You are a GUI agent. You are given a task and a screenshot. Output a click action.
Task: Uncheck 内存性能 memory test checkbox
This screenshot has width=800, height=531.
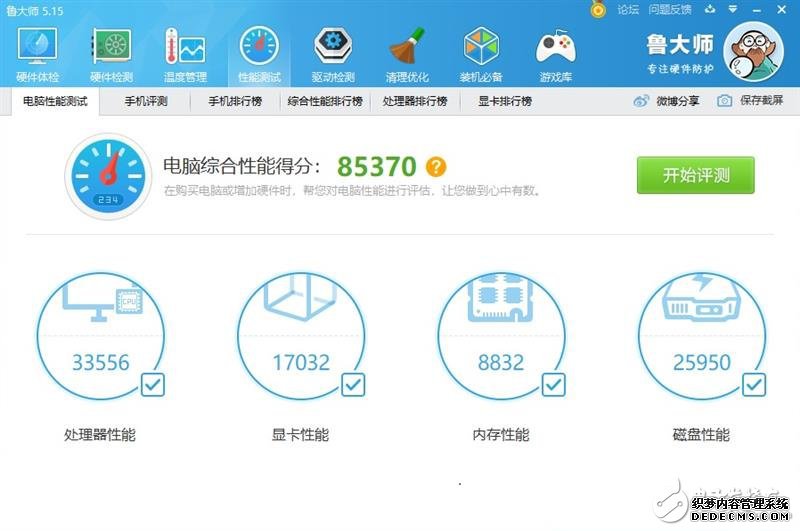(x=554, y=385)
